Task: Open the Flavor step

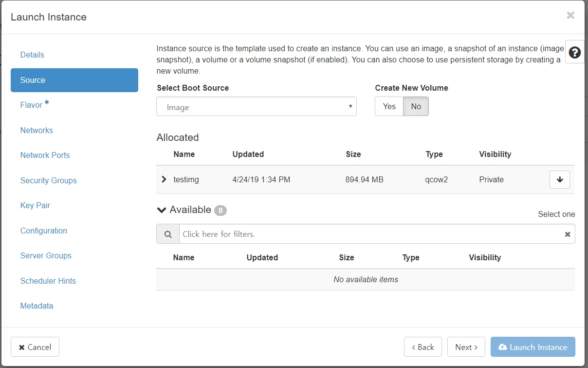Action: [31, 105]
